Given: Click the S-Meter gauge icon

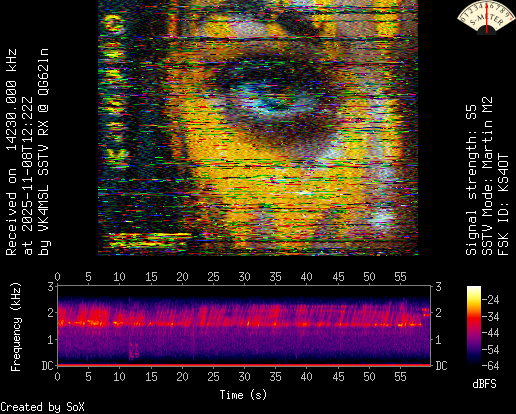Looking at the screenshot, I should tap(487, 18).
